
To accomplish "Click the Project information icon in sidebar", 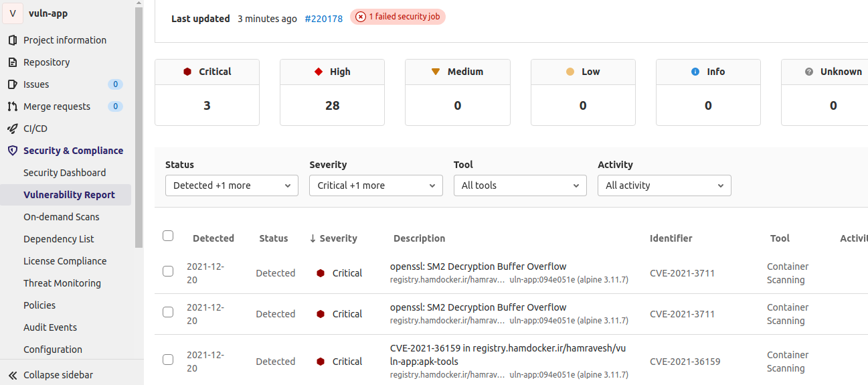I will point(12,40).
